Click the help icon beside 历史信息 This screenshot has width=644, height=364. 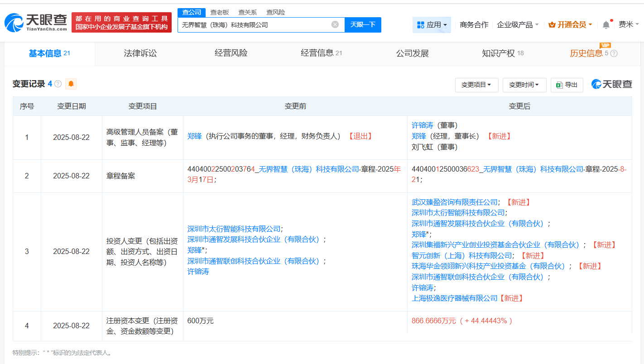coord(614,53)
